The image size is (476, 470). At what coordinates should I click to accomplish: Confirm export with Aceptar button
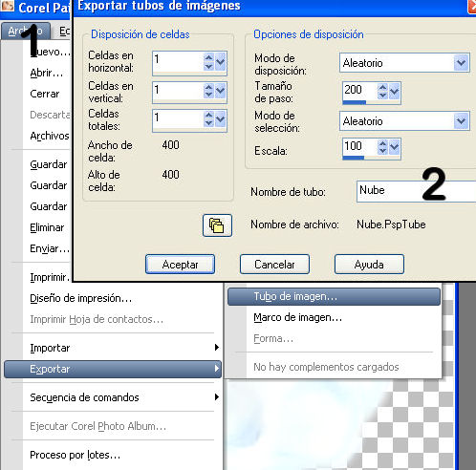pyautogui.click(x=180, y=265)
